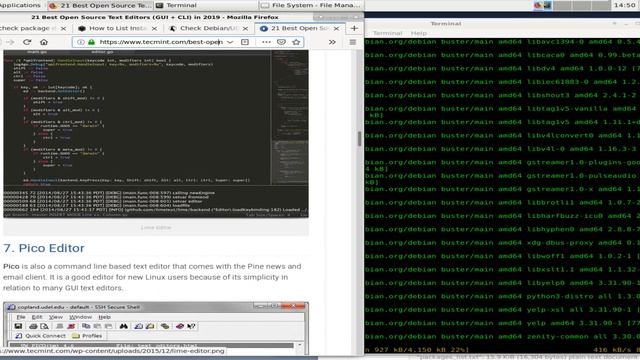Switch to File System file manager in taskbar
The height and width of the screenshot is (360, 640).
pyautogui.click(x=311, y=5)
